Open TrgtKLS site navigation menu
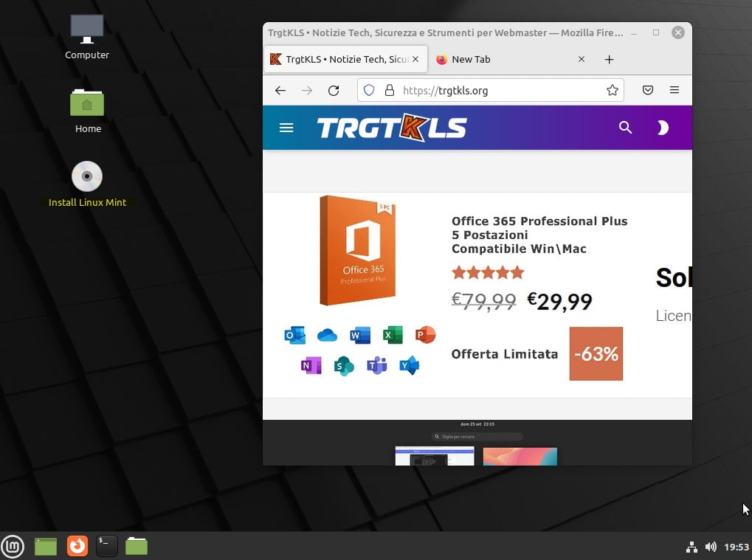This screenshot has height=560, width=752. [286, 128]
